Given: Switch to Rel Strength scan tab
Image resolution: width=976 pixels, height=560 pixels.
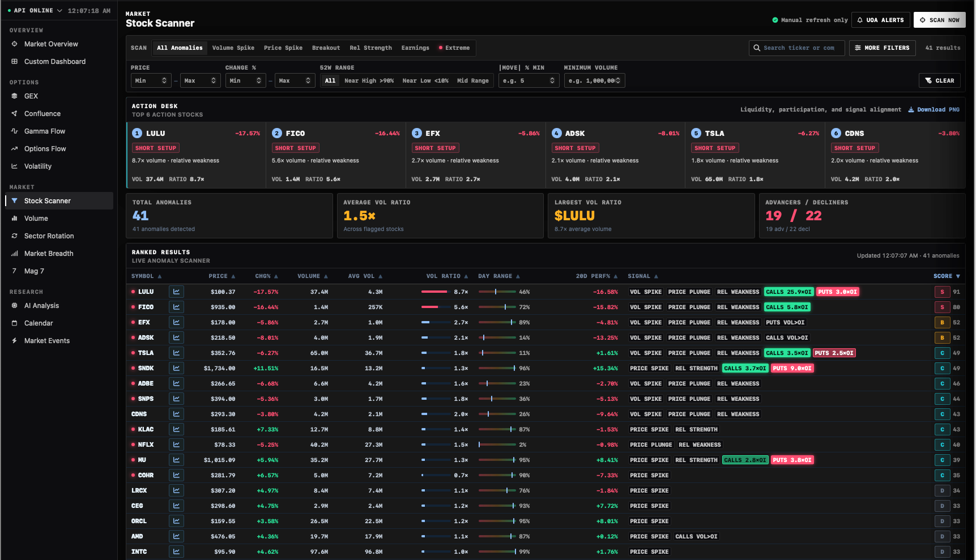Looking at the screenshot, I should (x=370, y=48).
